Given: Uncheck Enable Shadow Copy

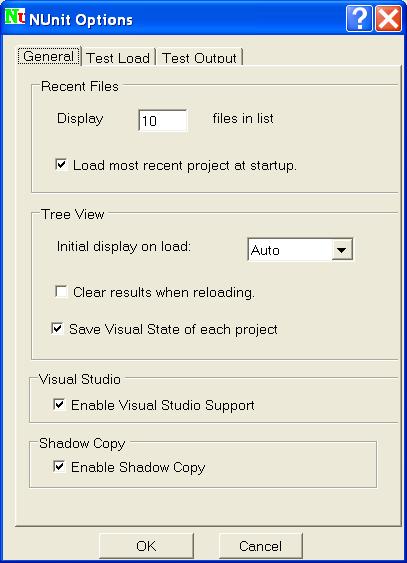Looking at the screenshot, I should point(59,466).
